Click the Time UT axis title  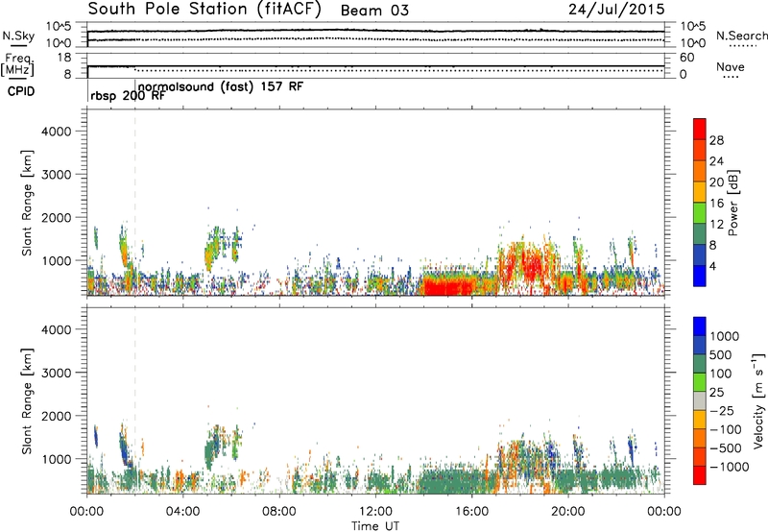coord(375,526)
